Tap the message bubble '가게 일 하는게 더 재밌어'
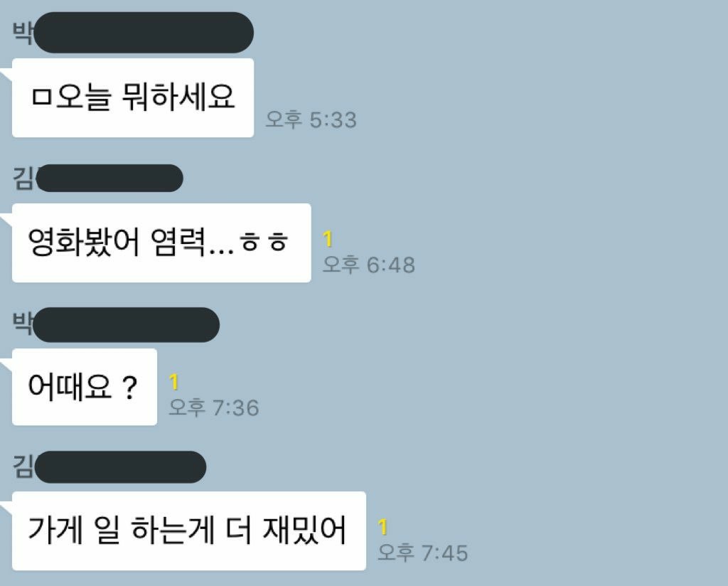This screenshot has width=728, height=586. [x=189, y=531]
